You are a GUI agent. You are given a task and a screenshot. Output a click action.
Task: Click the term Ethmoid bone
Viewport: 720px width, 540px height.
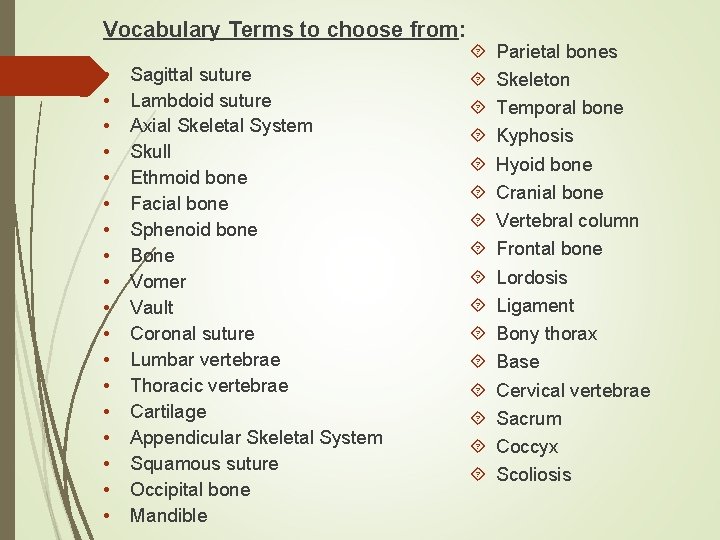[x=189, y=178]
